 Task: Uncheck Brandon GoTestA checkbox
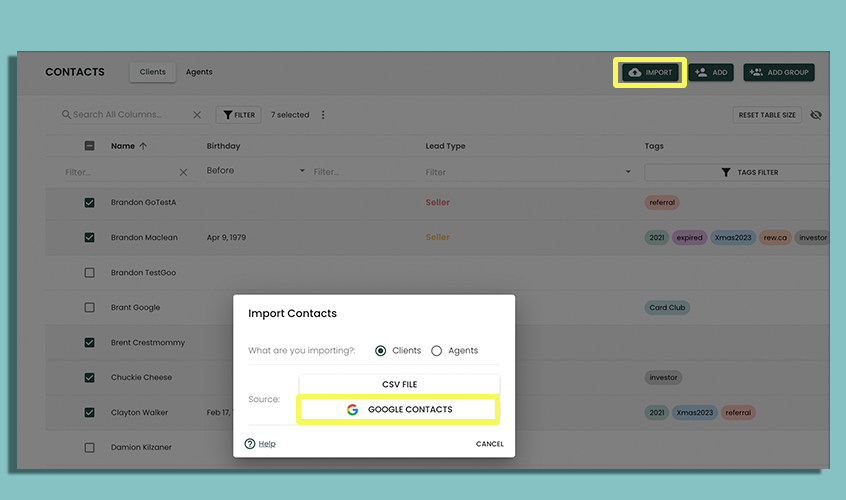[x=90, y=203]
